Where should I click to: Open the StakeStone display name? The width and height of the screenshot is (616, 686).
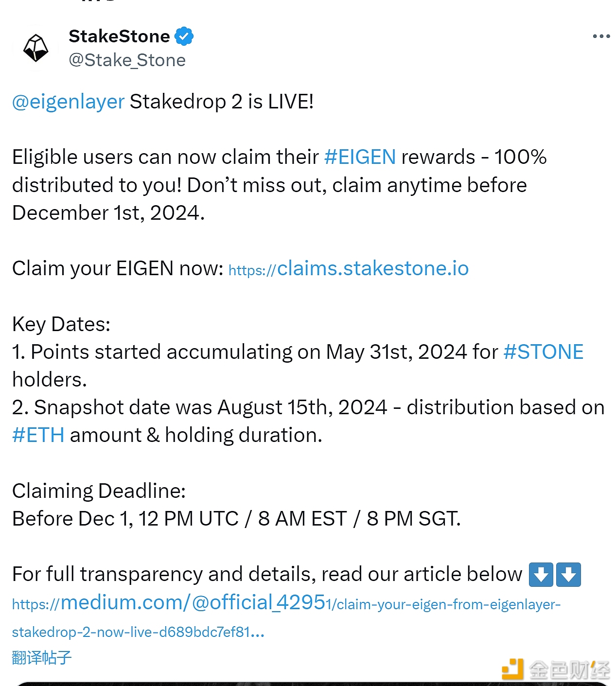119,36
